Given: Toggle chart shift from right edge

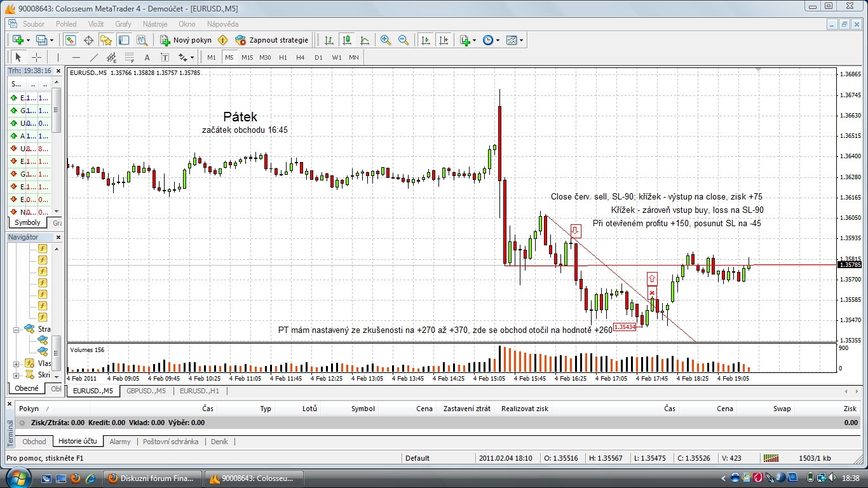Looking at the screenshot, I should point(444,40).
